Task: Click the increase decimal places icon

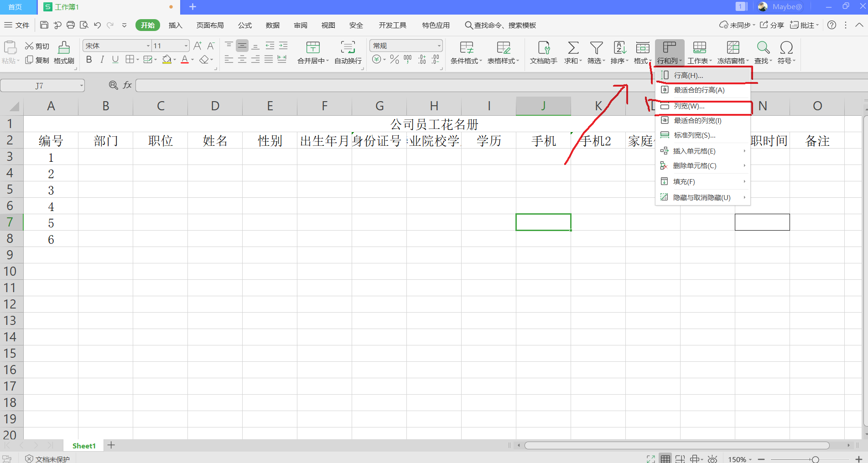Action: 422,59
